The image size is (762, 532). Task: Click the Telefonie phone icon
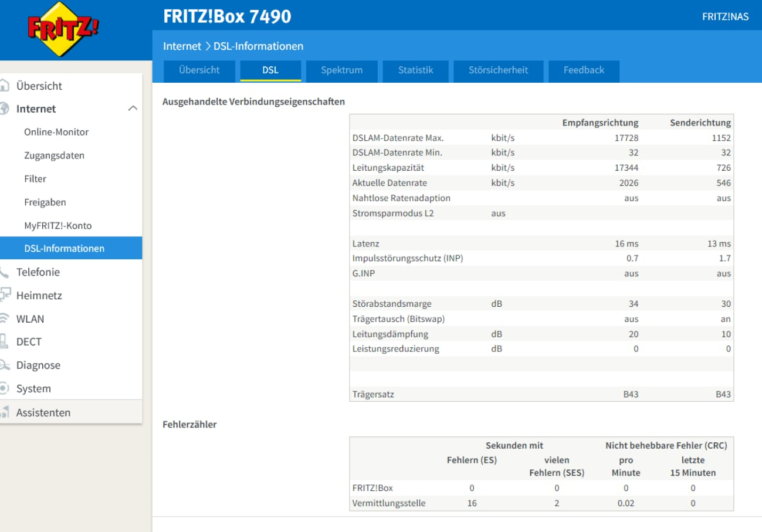(x=5, y=272)
